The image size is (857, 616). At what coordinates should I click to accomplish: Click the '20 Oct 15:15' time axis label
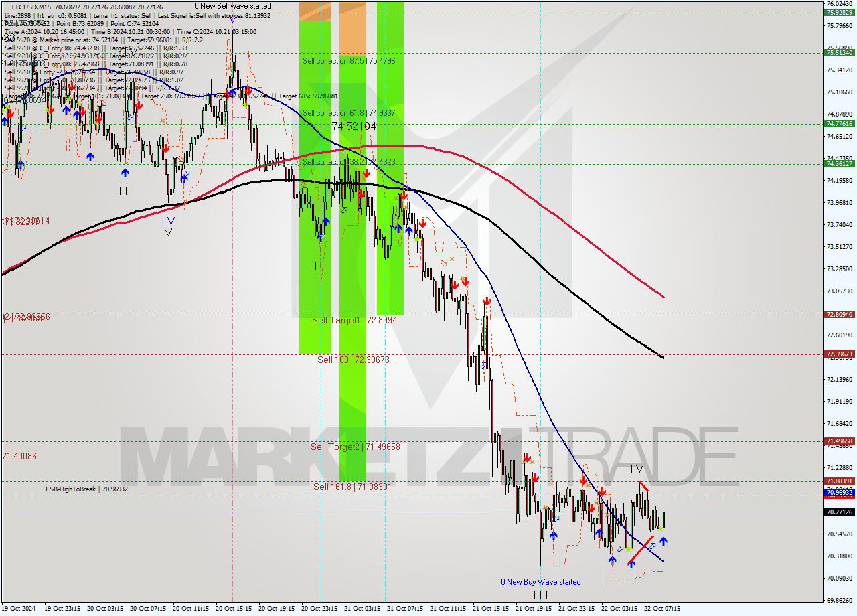(x=234, y=609)
